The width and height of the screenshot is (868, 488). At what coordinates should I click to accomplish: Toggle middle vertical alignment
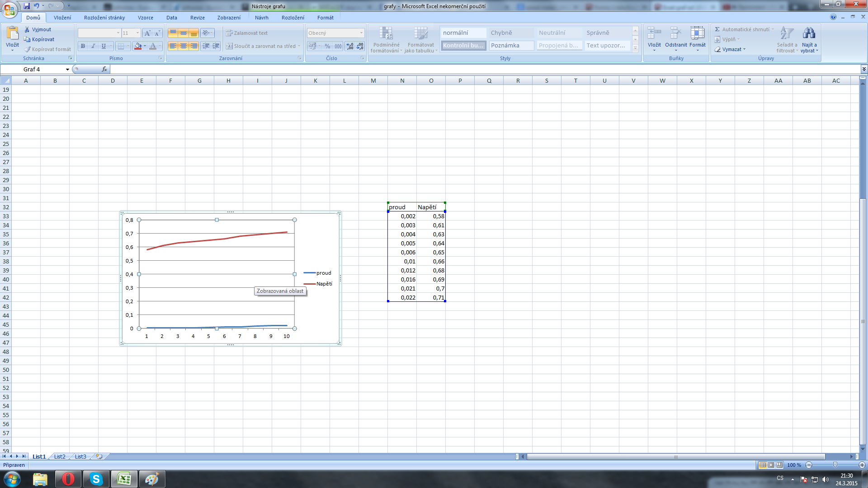pyautogui.click(x=183, y=33)
